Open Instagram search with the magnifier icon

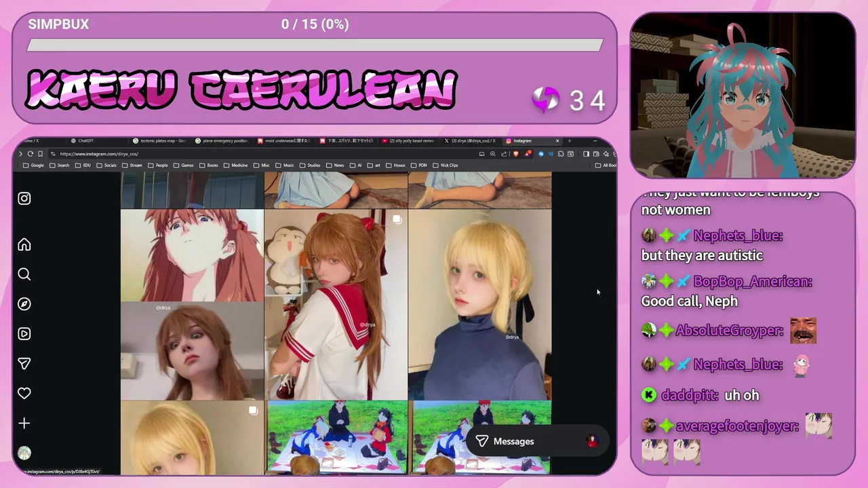pyautogui.click(x=24, y=274)
